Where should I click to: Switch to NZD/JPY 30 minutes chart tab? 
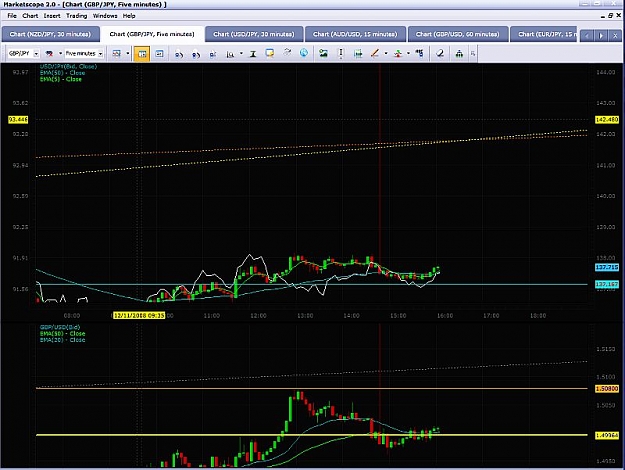tap(50, 34)
